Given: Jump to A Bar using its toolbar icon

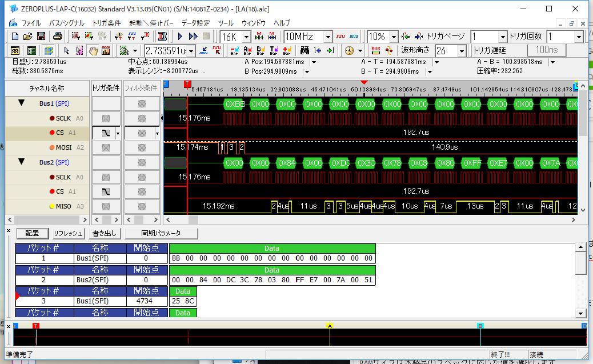Looking at the screenshot, I should (x=248, y=50).
